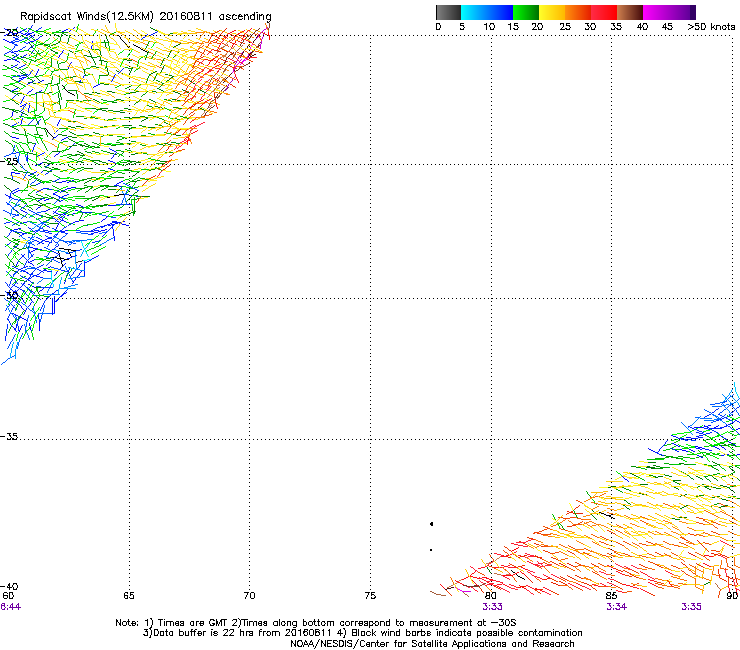Click the '40' legend scale label
740x650 pixels.
[642, 27]
